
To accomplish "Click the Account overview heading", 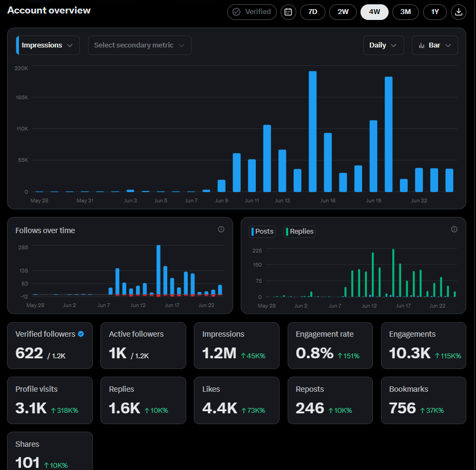I will (49, 10).
